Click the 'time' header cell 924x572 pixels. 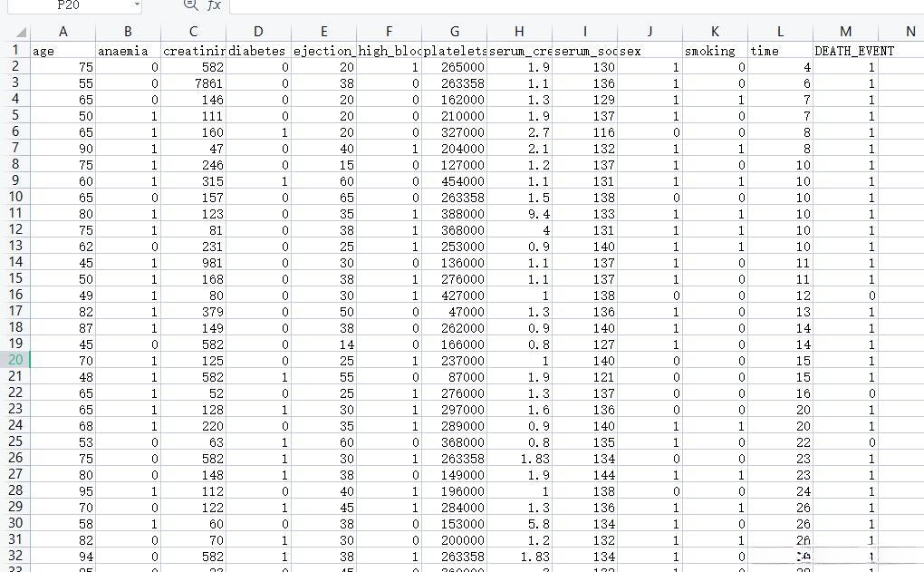point(780,51)
